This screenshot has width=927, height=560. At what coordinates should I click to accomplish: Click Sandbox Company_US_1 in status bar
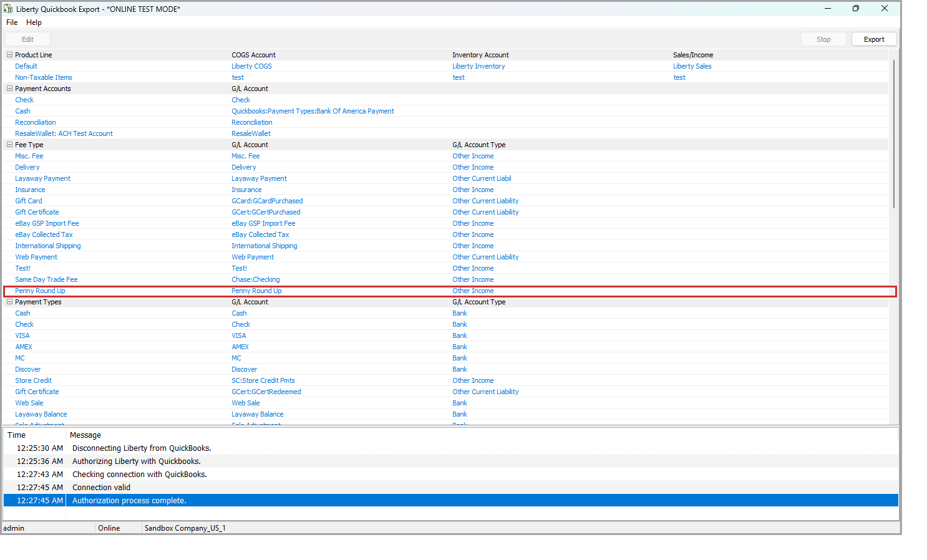185,528
